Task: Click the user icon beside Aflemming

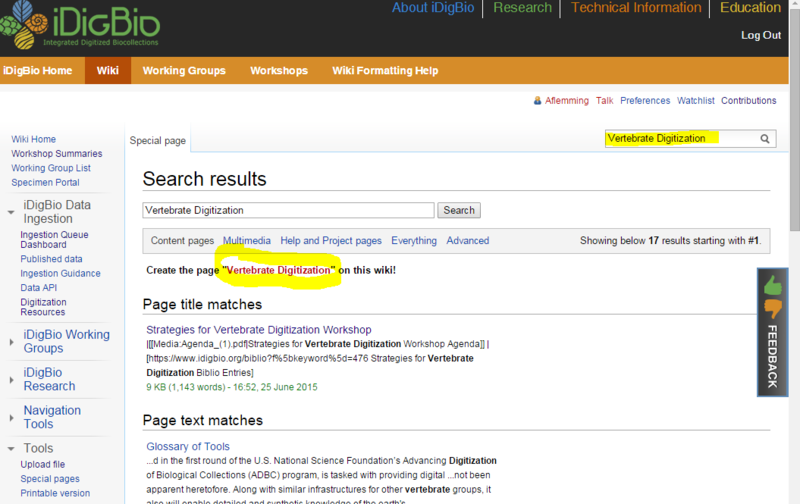Action: (x=537, y=100)
